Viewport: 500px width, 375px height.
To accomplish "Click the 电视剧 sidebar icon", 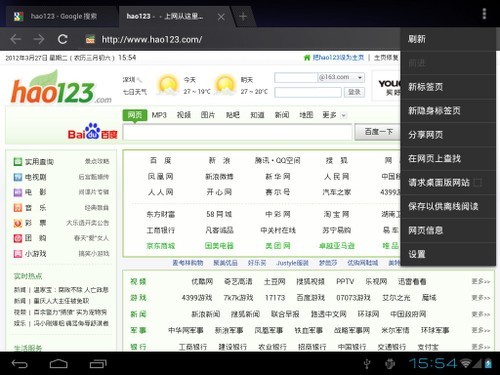I will 18,177.
